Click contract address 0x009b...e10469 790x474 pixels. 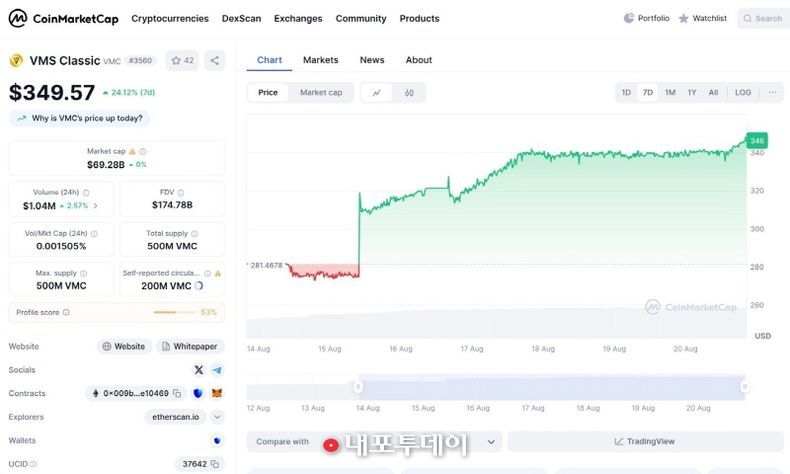[x=136, y=393]
